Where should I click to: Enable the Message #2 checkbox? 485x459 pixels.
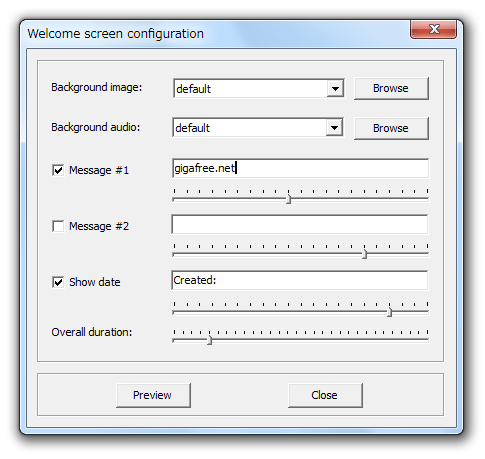tap(58, 226)
